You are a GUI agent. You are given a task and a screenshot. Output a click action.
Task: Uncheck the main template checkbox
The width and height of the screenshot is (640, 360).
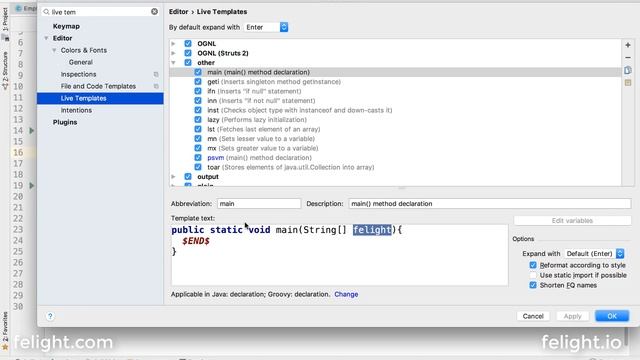198,72
